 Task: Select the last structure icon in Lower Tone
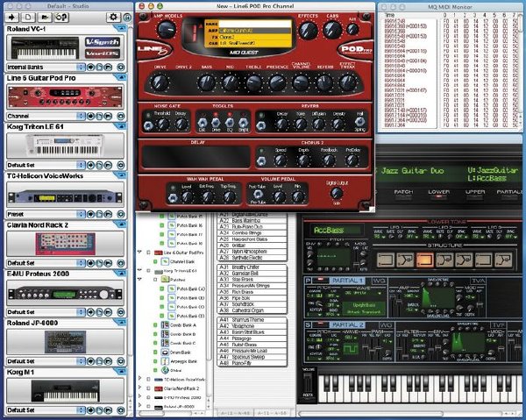point(503,260)
